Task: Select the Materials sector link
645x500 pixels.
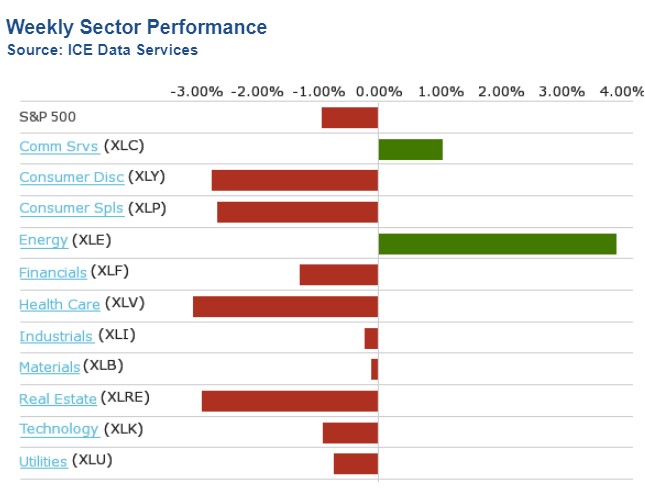Action: (x=49, y=367)
